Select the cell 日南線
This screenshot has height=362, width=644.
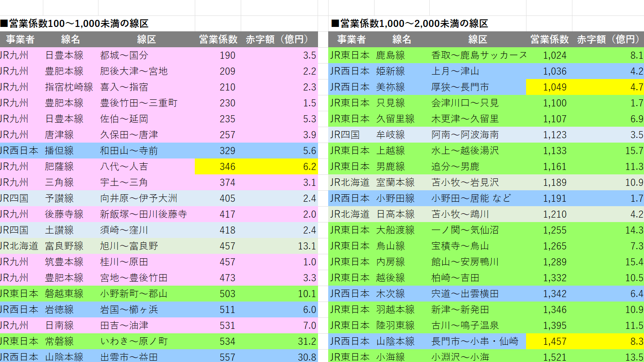click(x=71, y=325)
